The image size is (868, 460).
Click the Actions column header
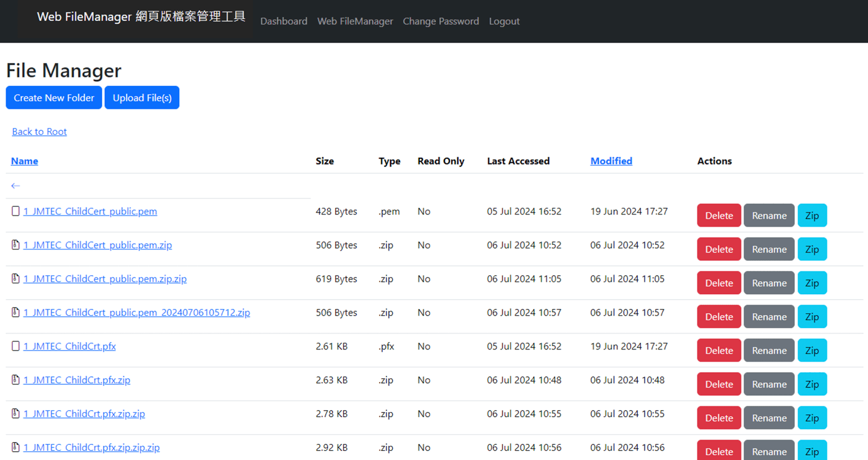715,161
